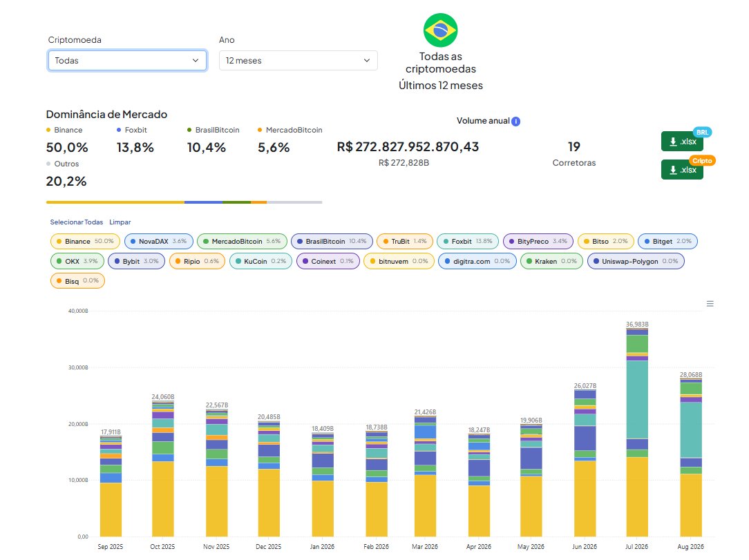
Task: Toggle the Uniswap-Polygon exchange chip
Action: click(x=636, y=261)
